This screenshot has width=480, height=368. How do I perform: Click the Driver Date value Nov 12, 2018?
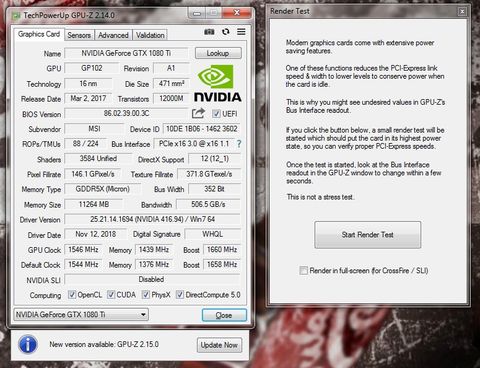point(96,234)
